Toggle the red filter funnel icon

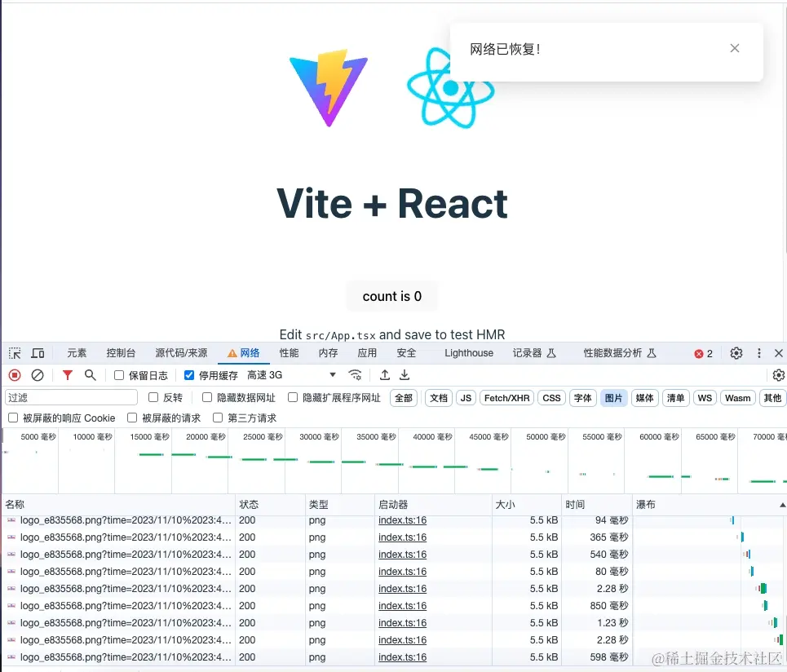tap(67, 375)
